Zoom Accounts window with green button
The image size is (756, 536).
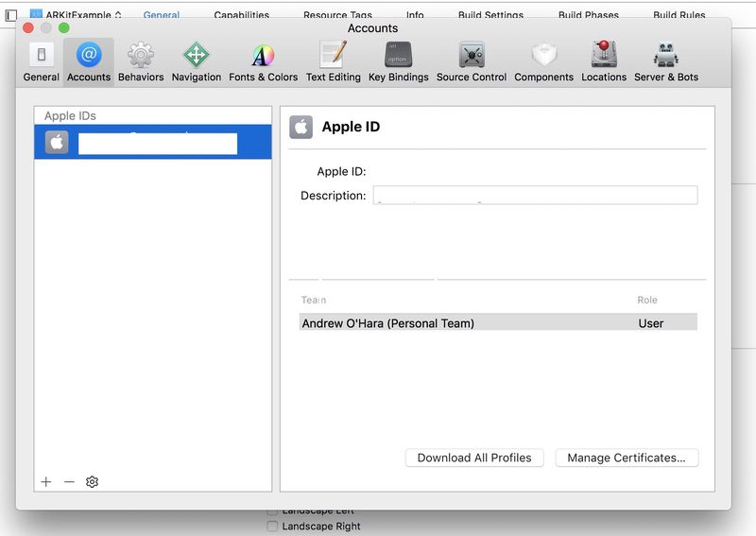(x=63, y=28)
